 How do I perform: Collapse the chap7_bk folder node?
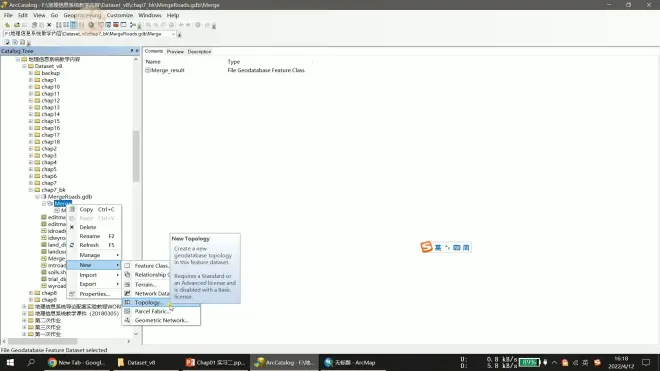(x=31, y=190)
